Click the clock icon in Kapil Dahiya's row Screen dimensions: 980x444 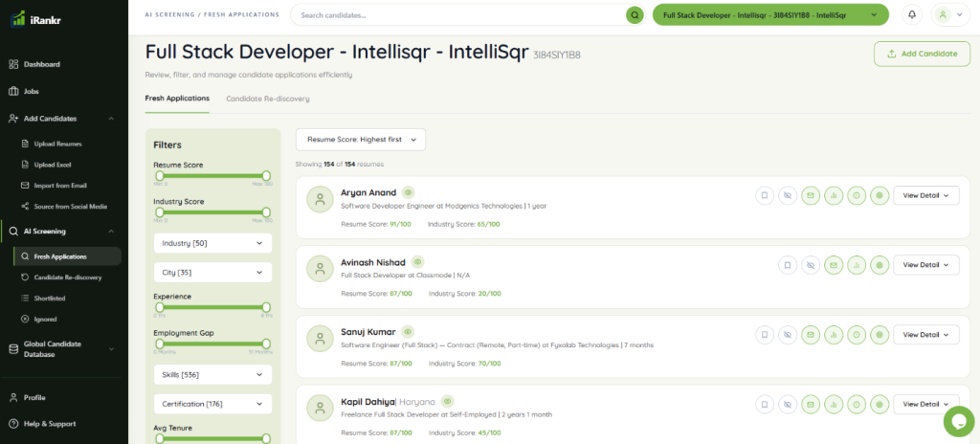pyautogui.click(x=857, y=405)
